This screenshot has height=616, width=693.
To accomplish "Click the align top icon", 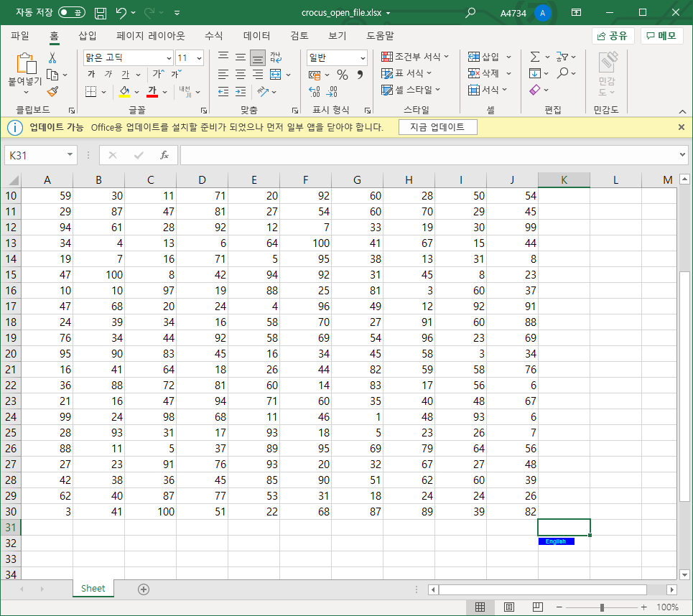I will tap(223, 57).
